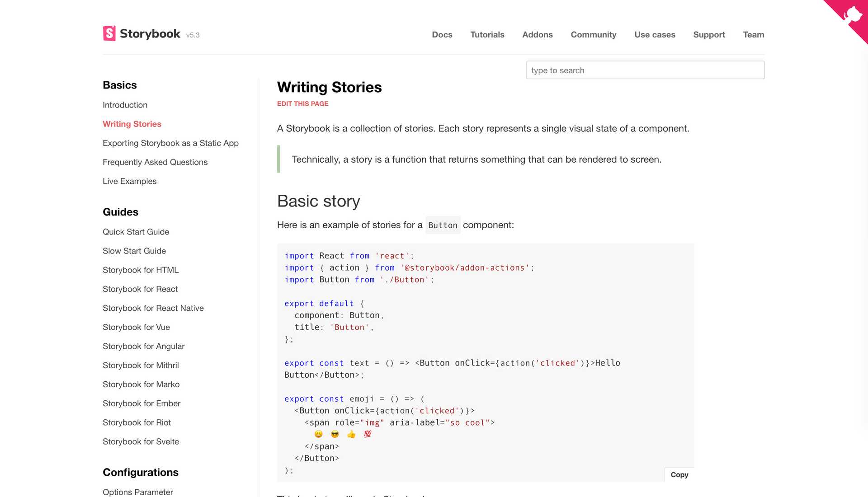Screen dimensions: 868x497
Task: Open Storybook for Svelte guide
Action: click(x=141, y=441)
